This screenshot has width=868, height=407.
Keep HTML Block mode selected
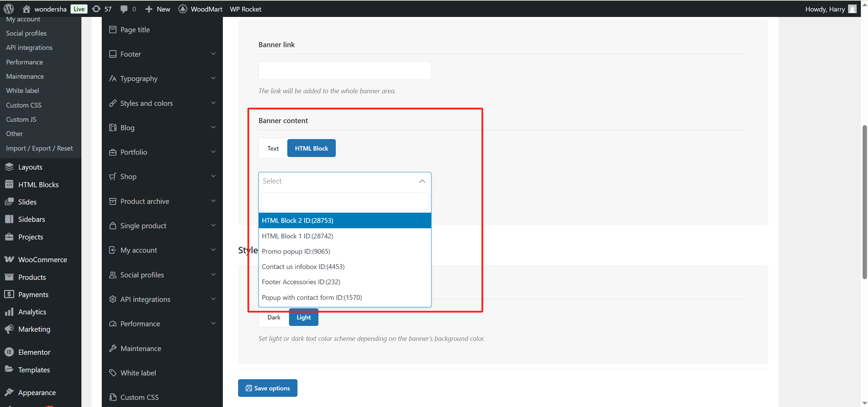[311, 148]
